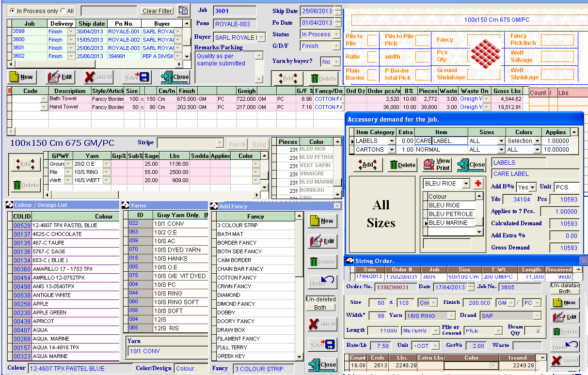Click New in the Add Fancy panel

pos(322,221)
